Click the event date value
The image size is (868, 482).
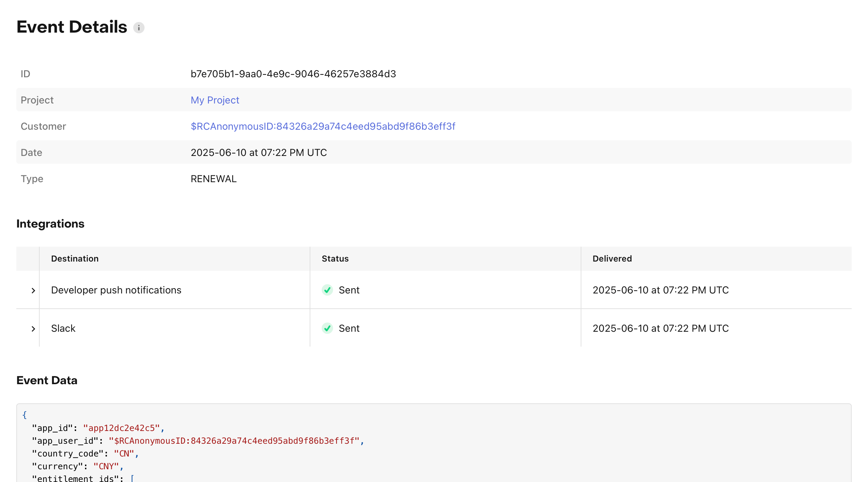tap(258, 153)
